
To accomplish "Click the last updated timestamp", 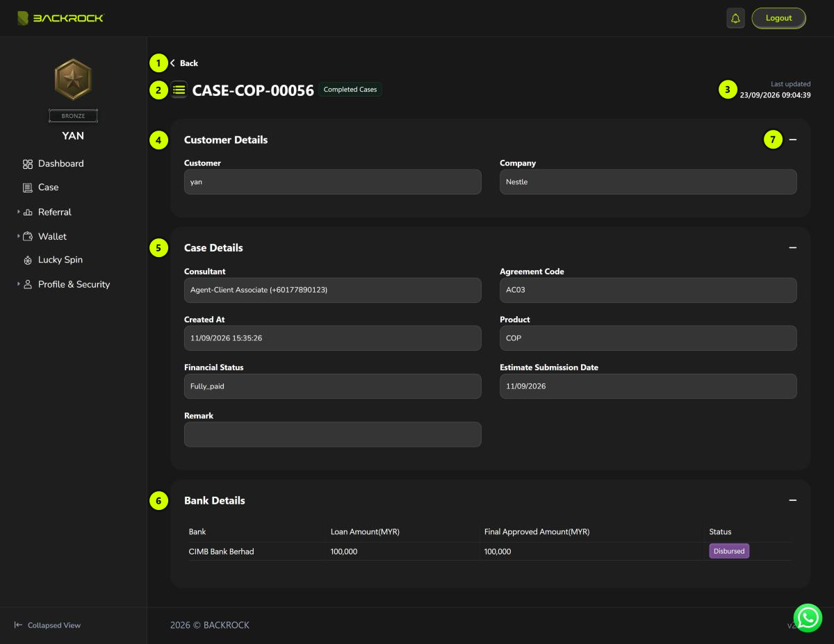I will tap(775, 95).
